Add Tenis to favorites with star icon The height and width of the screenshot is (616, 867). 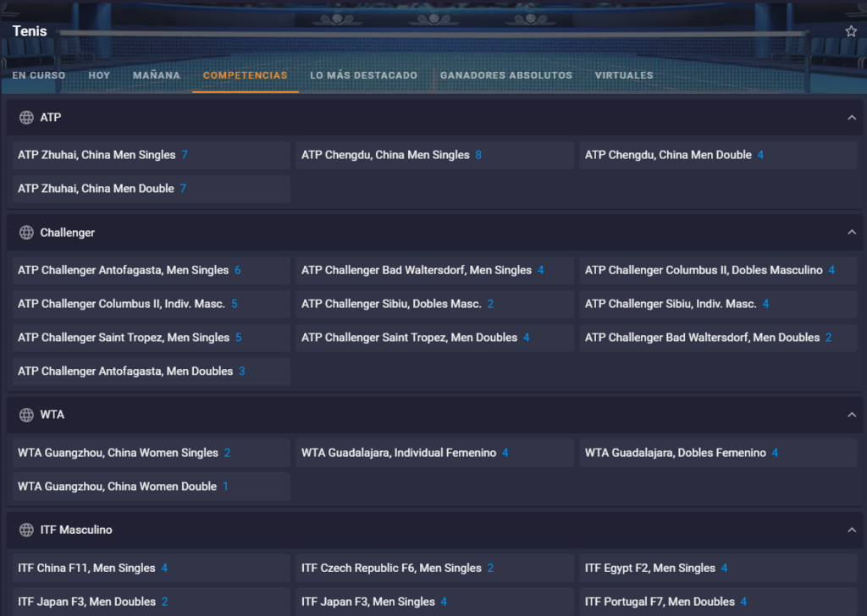pyautogui.click(x=851, y=31)
